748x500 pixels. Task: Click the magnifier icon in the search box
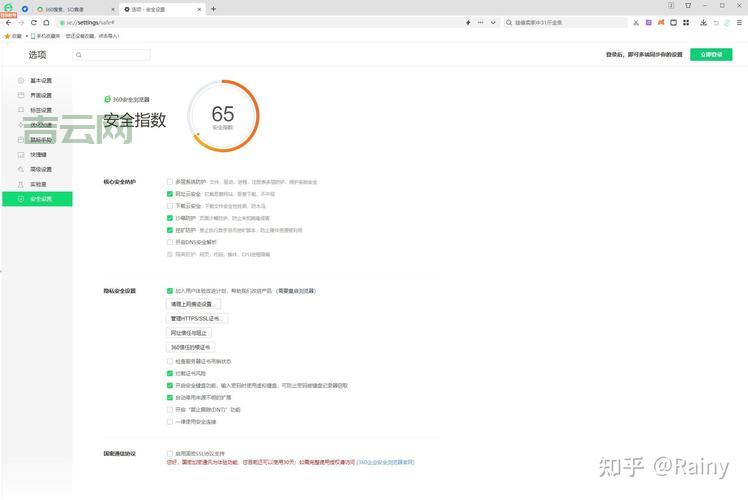[x=509, y=22]
